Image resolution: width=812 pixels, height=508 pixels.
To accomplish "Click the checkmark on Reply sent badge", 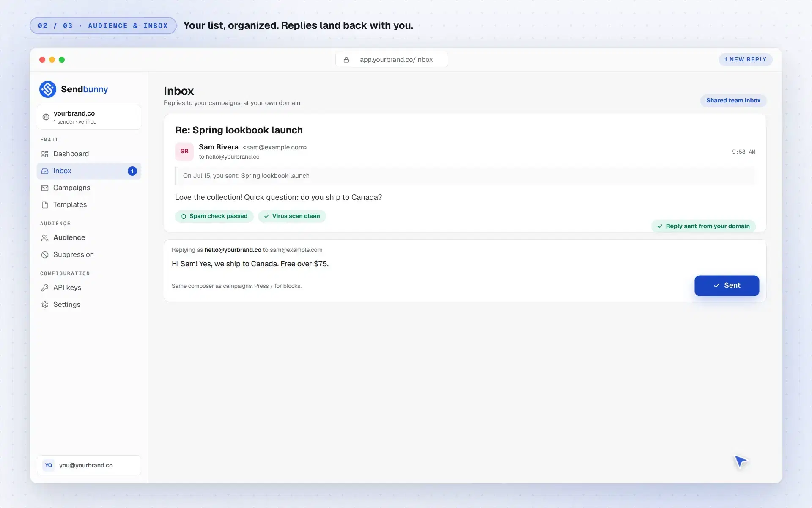I will (x=660, y=226).
